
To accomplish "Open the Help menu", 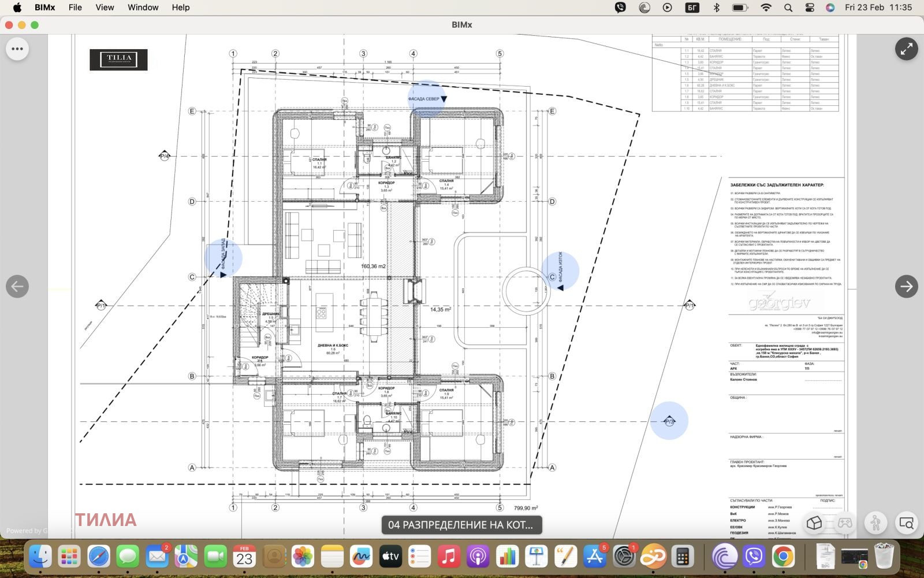I will (x=181, y=8).
